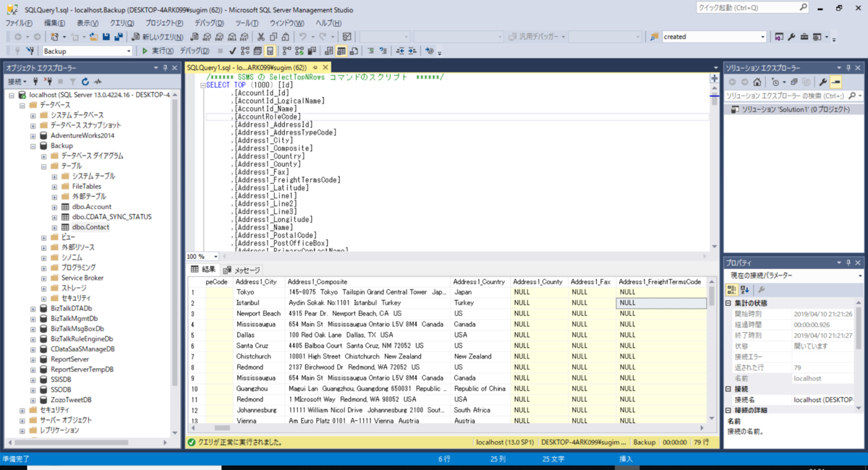Expand the dbo.Account table node
The height and width of the screenshot is (470, 868).
54,207
